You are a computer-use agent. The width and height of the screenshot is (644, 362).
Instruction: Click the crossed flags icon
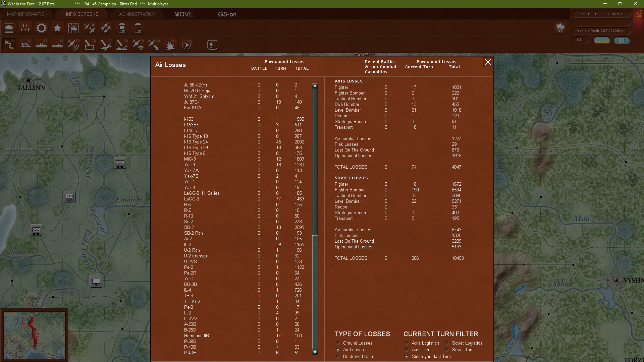pyautogui.click(x=560, y=28)
